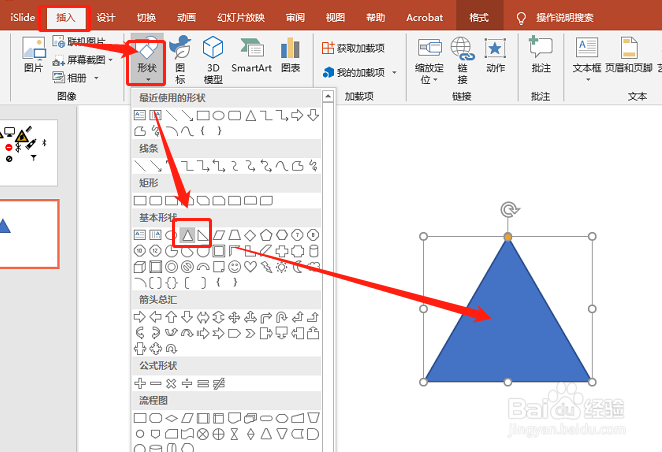Insert a Comment (批注)

point(541,55)
